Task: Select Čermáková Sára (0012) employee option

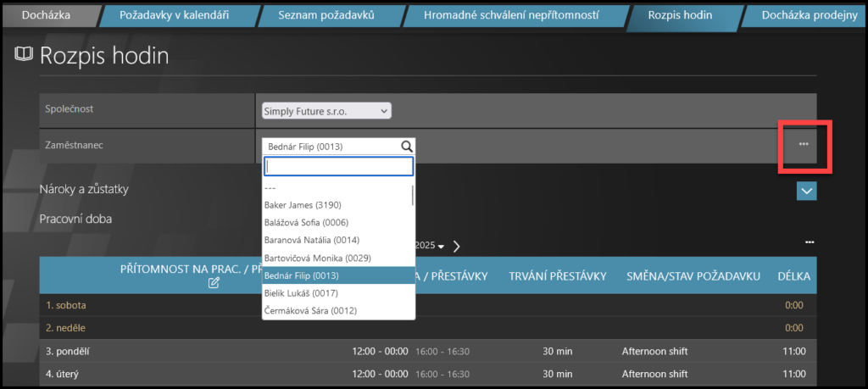Action: tap(310, 311)
